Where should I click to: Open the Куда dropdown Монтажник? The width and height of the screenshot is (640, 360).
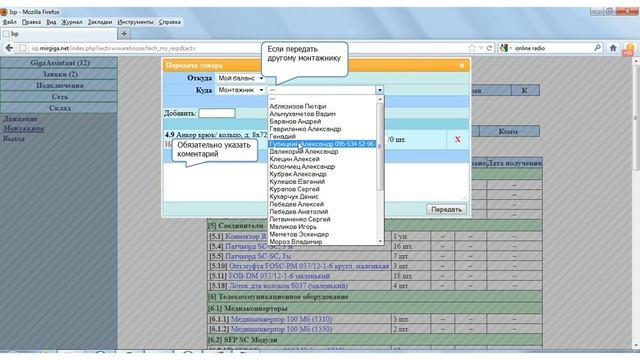[240, 90]
